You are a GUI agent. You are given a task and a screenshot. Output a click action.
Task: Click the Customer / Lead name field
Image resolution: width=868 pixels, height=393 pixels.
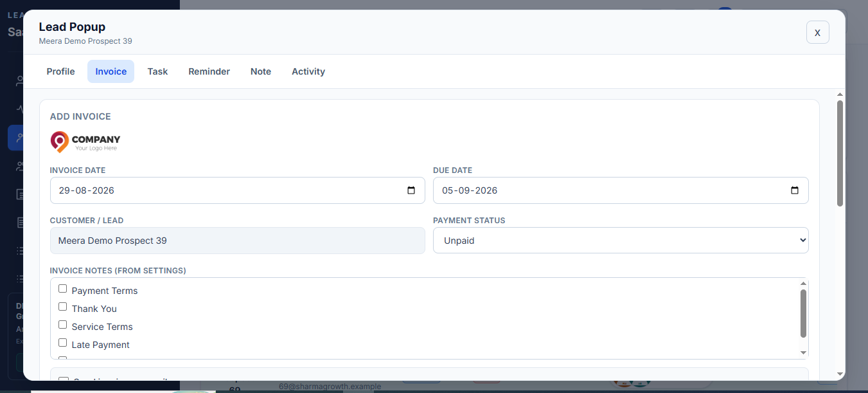coord(237,241)
